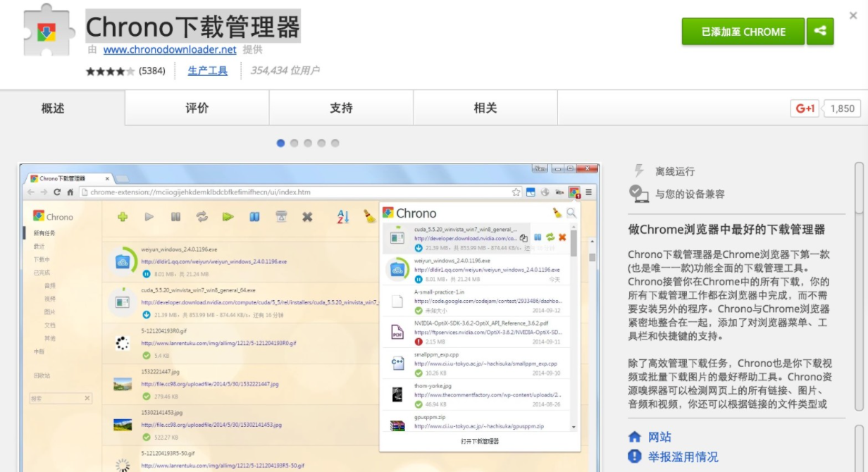Screen dimensions: 868x472
Task: Select 回收站 in the preview sidebar
Action: [42, 375]
